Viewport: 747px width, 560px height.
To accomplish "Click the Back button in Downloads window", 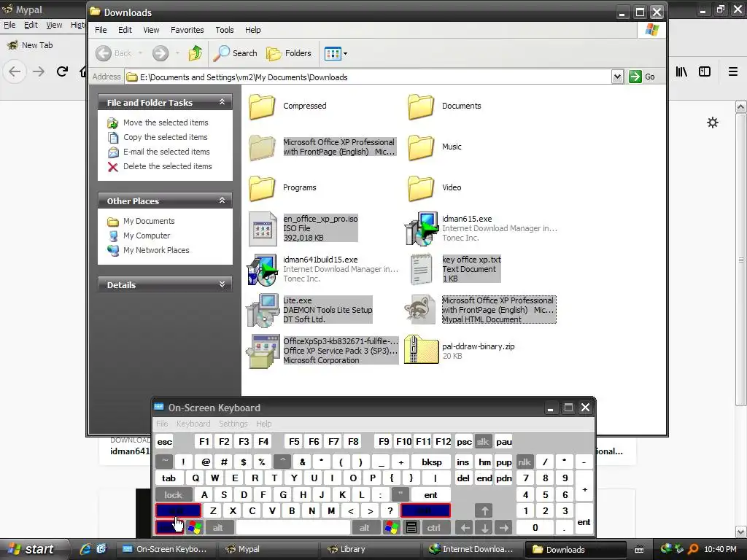I will click(x=113, y=53).
